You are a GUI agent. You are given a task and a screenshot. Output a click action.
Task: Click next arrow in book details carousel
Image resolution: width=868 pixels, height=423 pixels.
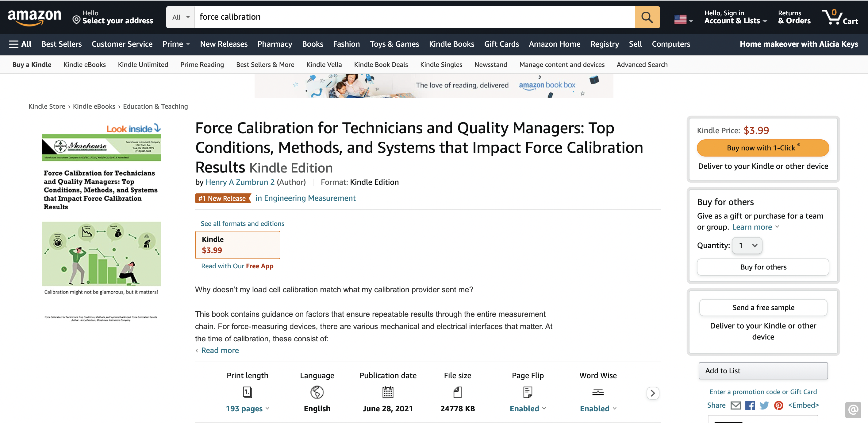coord(653,393)
